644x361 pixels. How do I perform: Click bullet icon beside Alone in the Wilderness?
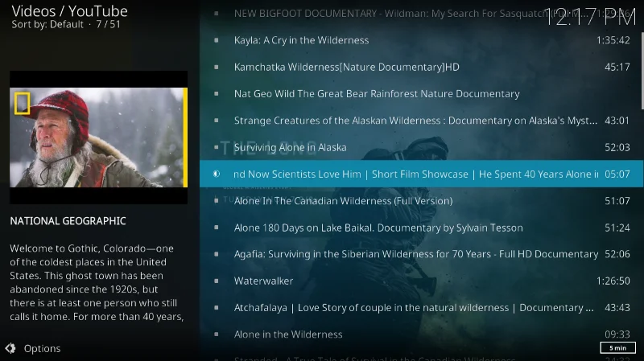(x=217, y=334)
